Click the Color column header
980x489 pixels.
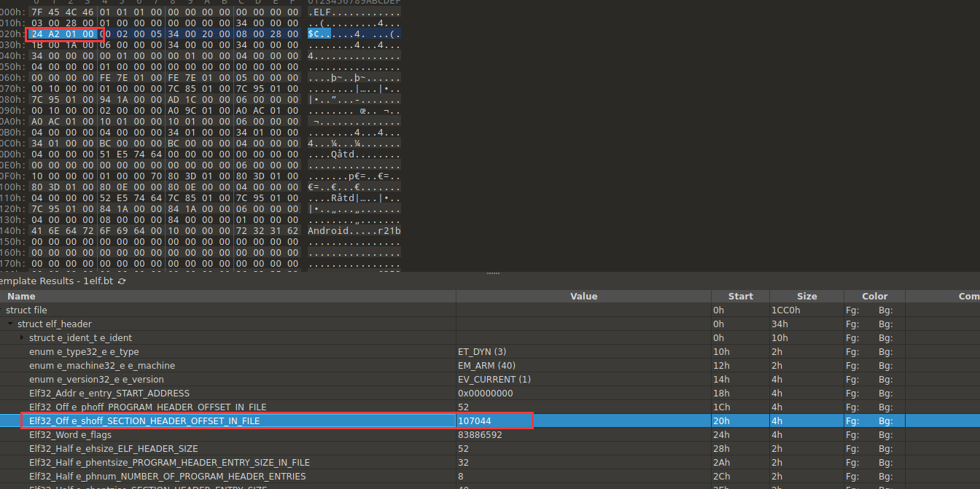click(874, 297)
